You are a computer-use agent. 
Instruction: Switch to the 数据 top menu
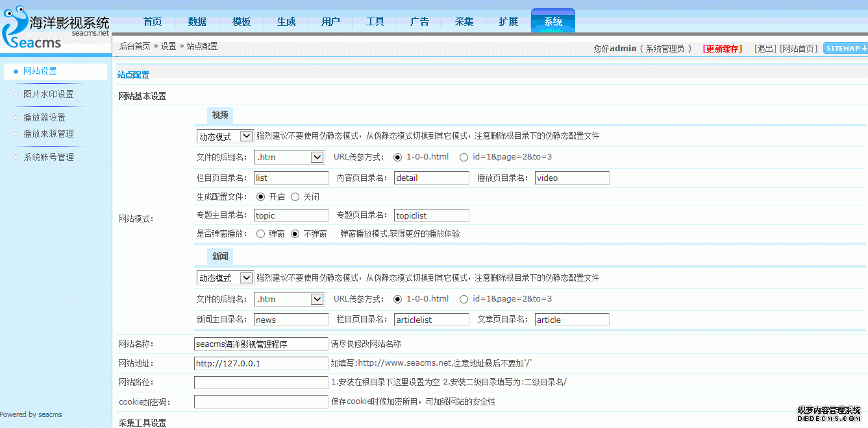coord(197,22)
